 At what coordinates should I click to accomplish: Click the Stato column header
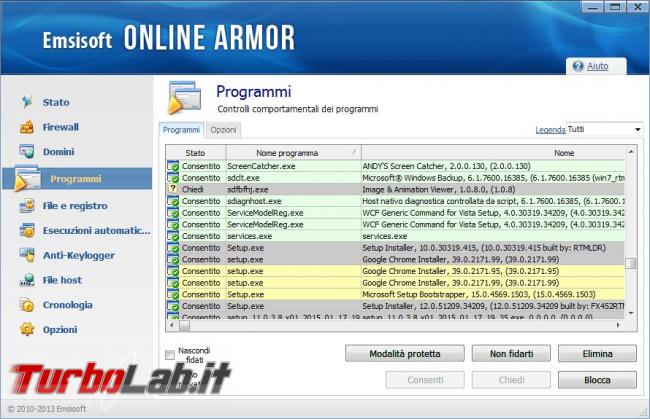coord(196,153)
